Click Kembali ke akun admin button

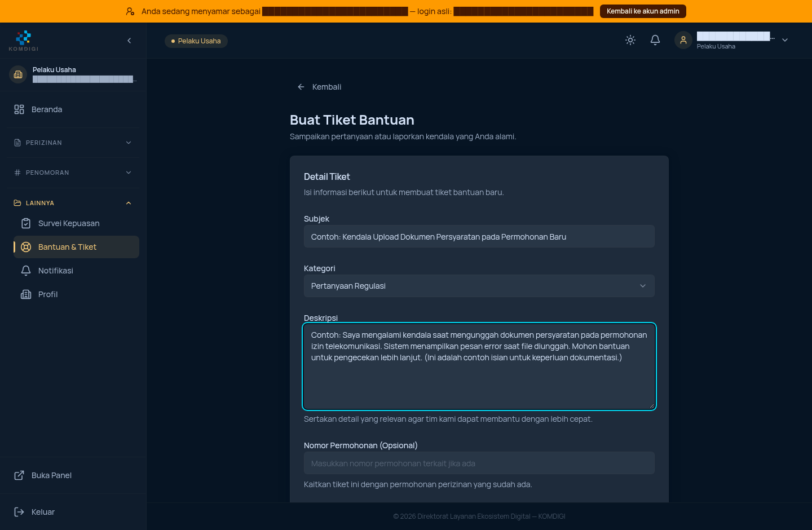(643, 11)
